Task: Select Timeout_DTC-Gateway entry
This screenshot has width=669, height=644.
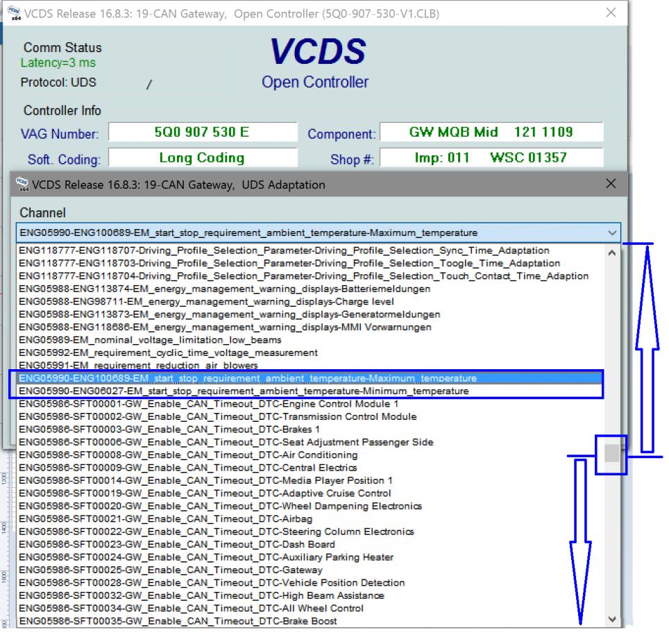Action: tap(311, 570)
